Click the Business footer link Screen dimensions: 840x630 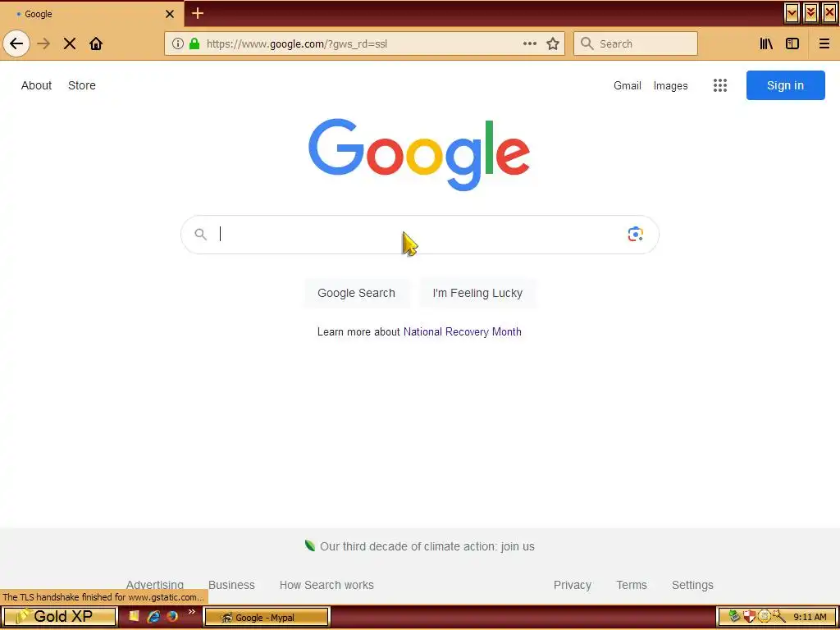(x=231, y=585)
